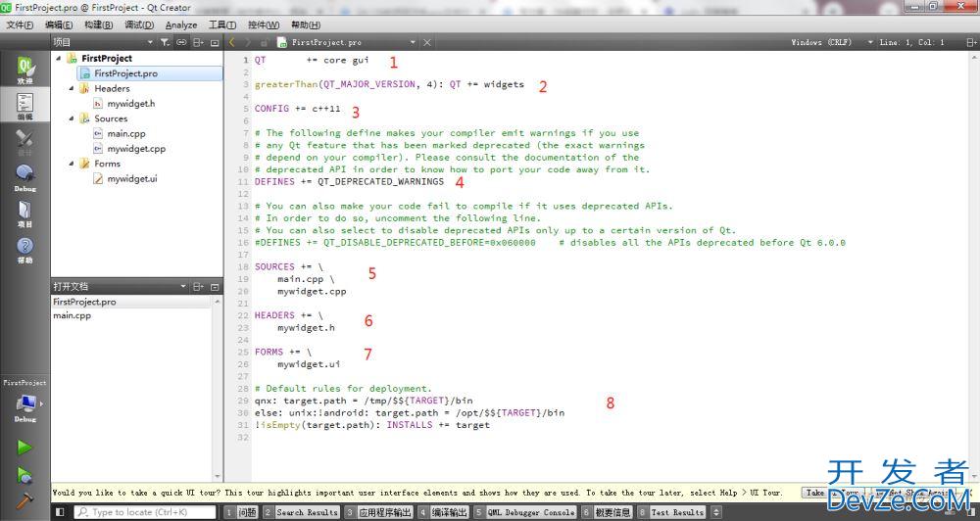
Task: Open the Windows (CRLF) line ending dropdown
Action: click(x=833, y=42)
